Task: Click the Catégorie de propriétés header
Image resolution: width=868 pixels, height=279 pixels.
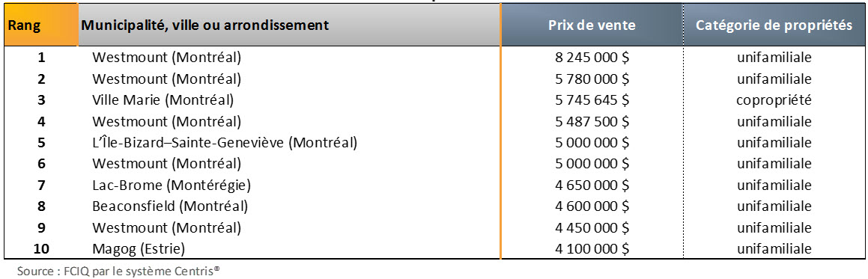Action: click(x=774, y=25)
